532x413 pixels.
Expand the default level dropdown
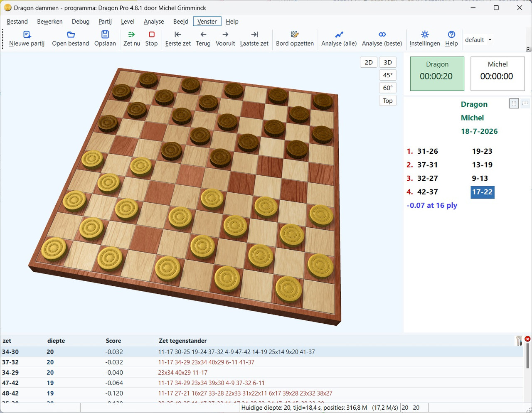tap(490, 40)
